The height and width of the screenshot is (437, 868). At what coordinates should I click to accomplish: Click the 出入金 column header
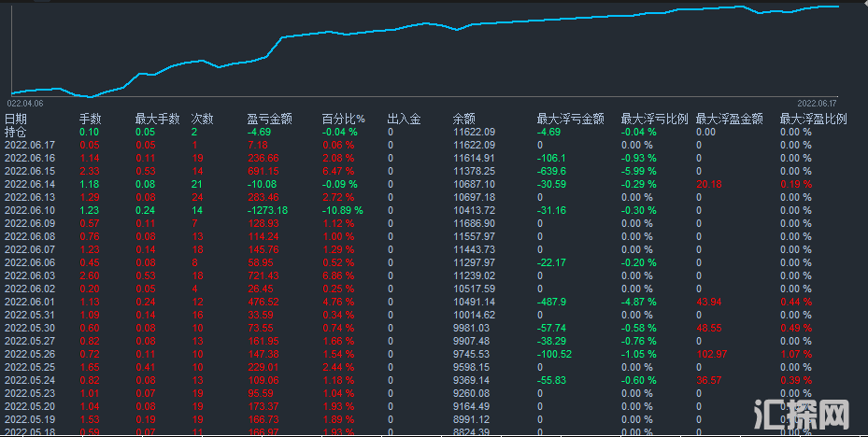point(404,120)
